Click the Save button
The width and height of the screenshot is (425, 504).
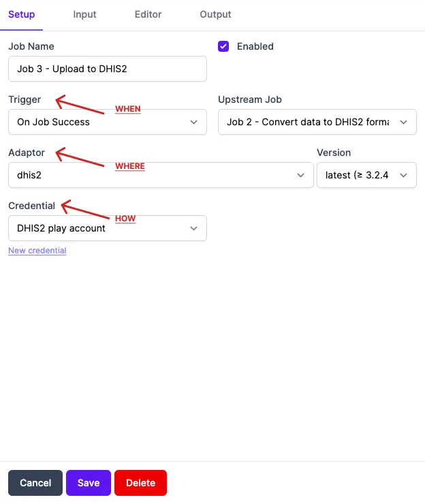(89, 483)
